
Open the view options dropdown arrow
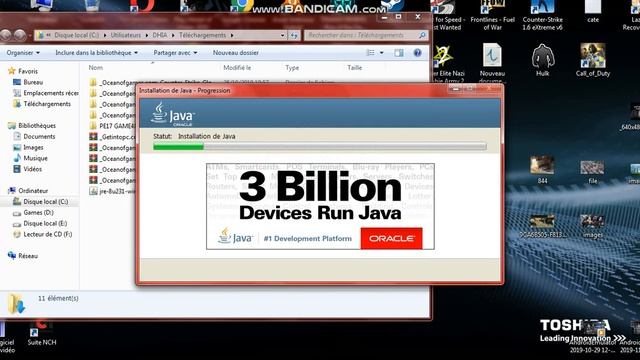(x=382, y=53)
